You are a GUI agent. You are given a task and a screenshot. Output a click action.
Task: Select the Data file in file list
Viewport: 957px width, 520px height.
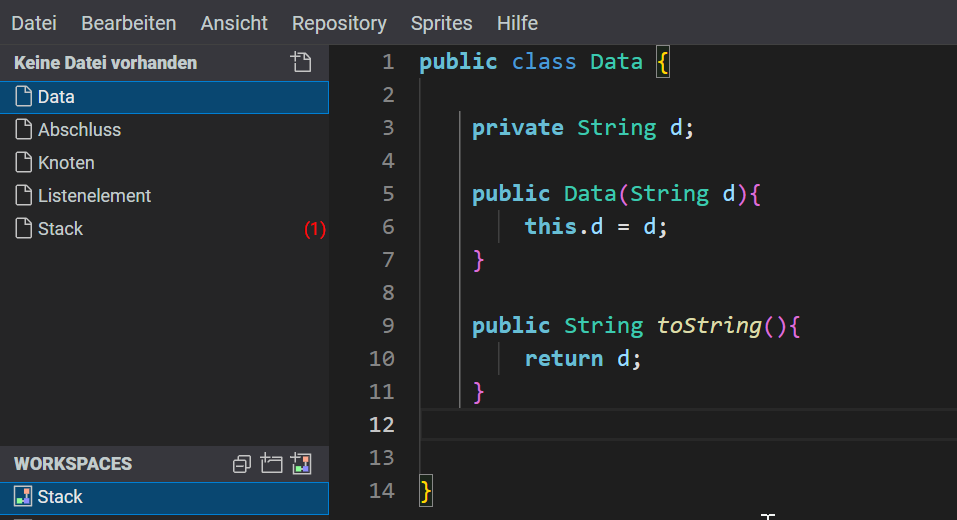point(56,97)
